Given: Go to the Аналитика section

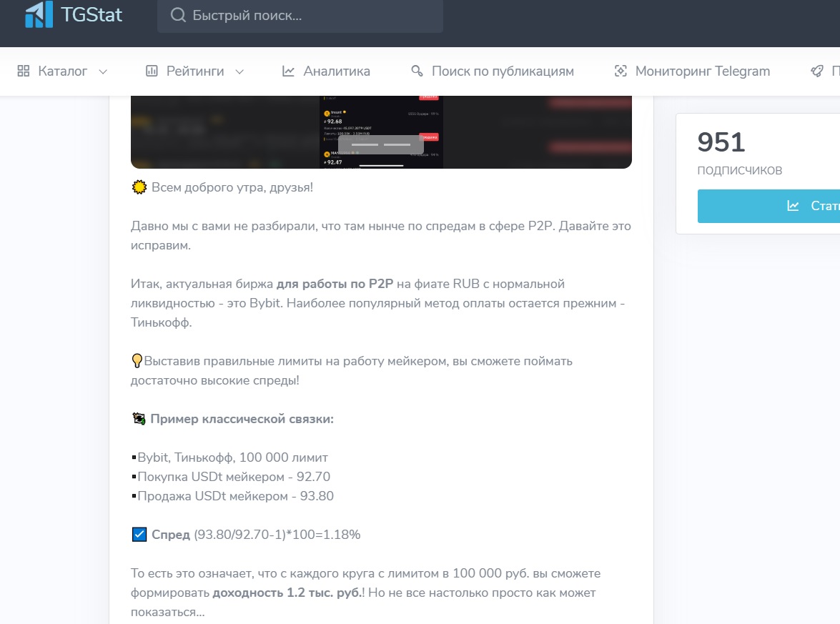Looking at the screenshot, I should pos(326,71).
